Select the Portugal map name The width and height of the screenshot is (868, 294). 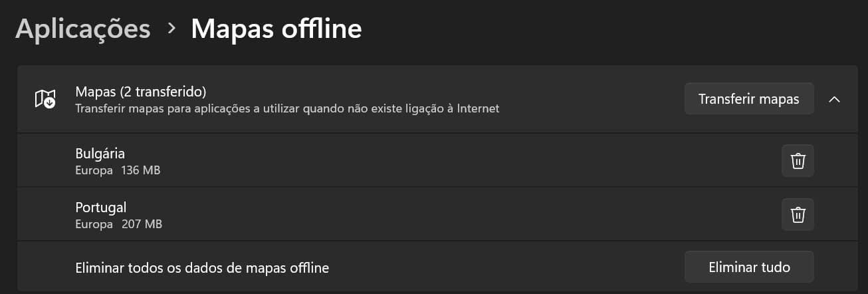[x=101, y=207]
